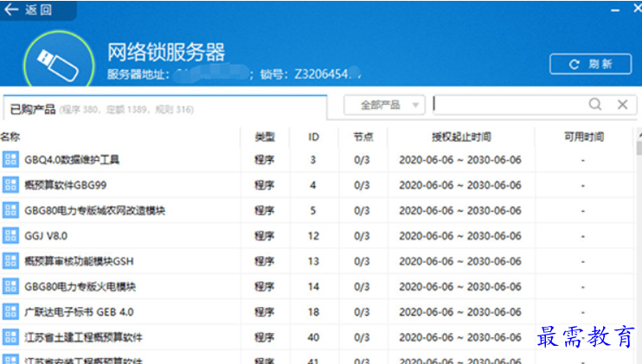The width and height of the screenshot is (642, 364).
Task: Sort by the 可用时间 column header
Action: [584, 137]
